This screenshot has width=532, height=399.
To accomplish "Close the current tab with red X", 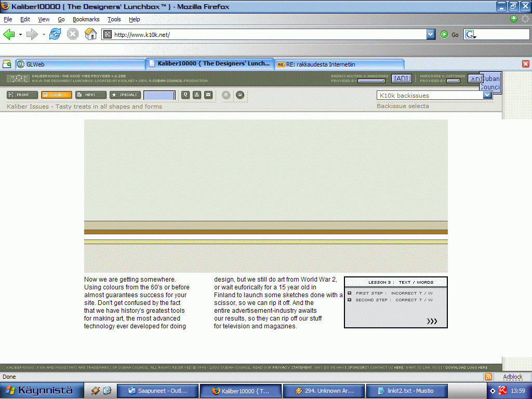I will pos(526,64).
